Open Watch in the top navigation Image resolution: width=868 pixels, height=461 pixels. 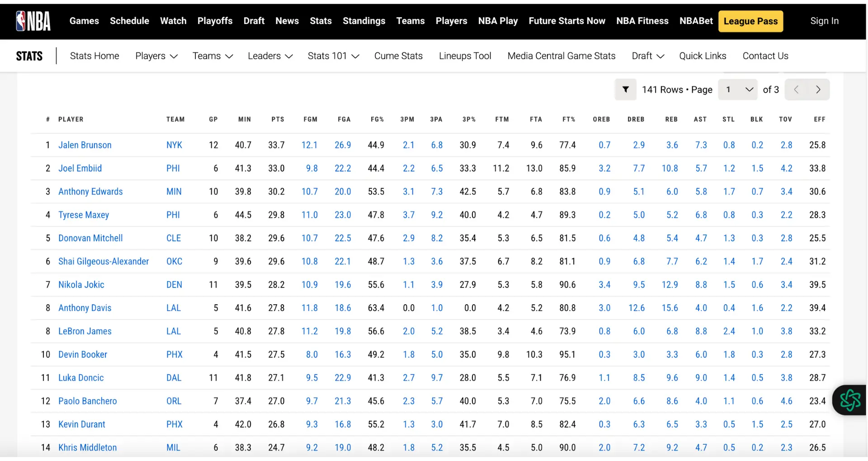pos(173,21)
